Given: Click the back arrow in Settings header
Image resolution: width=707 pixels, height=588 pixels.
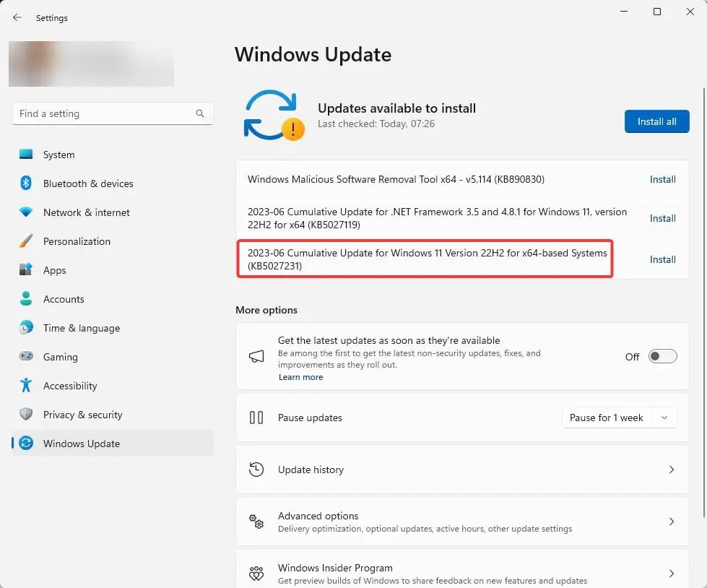Looking at the screenshot, I should 17,17.
